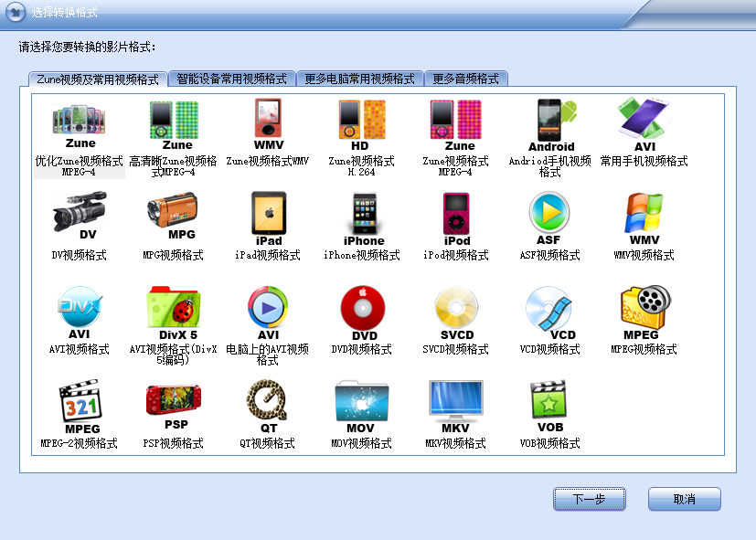Click the Zune视频格式 H.264 label
The image size is (756, 540).
click(362, 166)
